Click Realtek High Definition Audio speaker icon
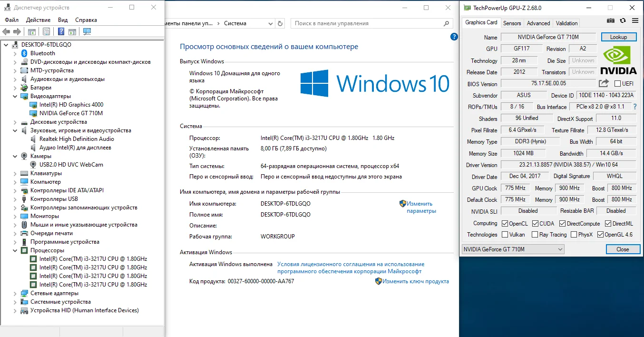Viewport: 644px width, 337px height. (33, 139)
